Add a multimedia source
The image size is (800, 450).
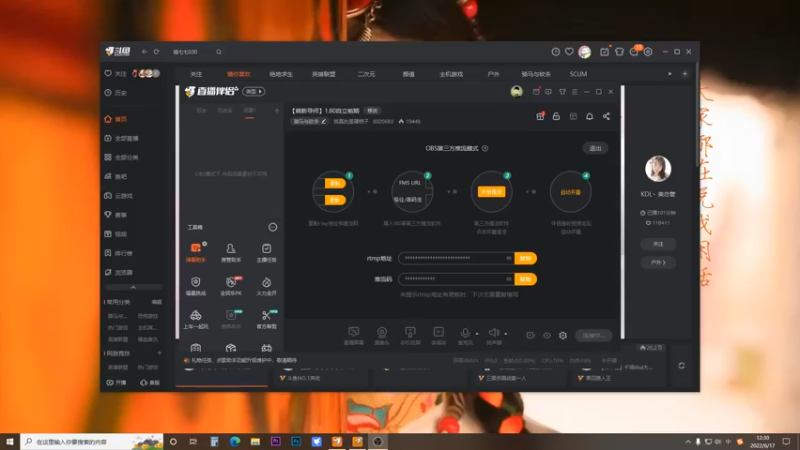pyautogui.click(x=438, y=336)
